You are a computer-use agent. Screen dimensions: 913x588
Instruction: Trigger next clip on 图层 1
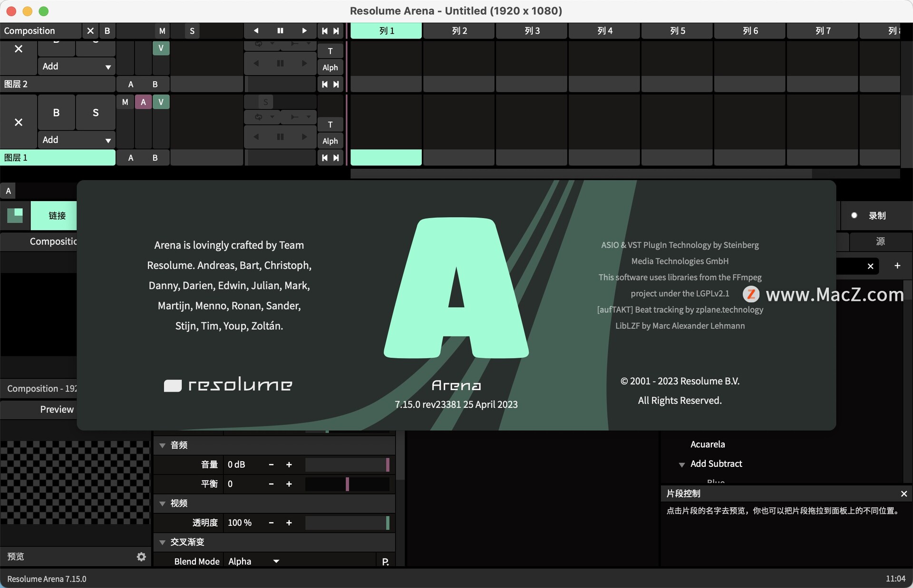336,158
